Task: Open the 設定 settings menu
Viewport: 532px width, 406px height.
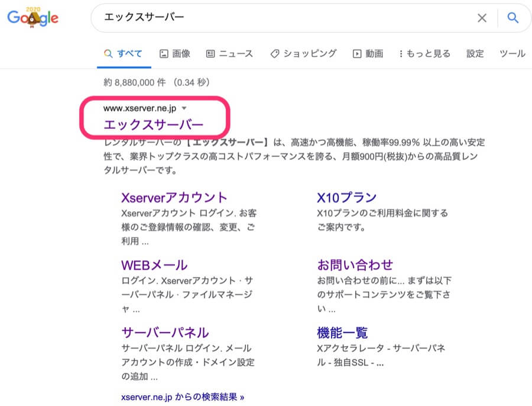Action: [475, 54]
